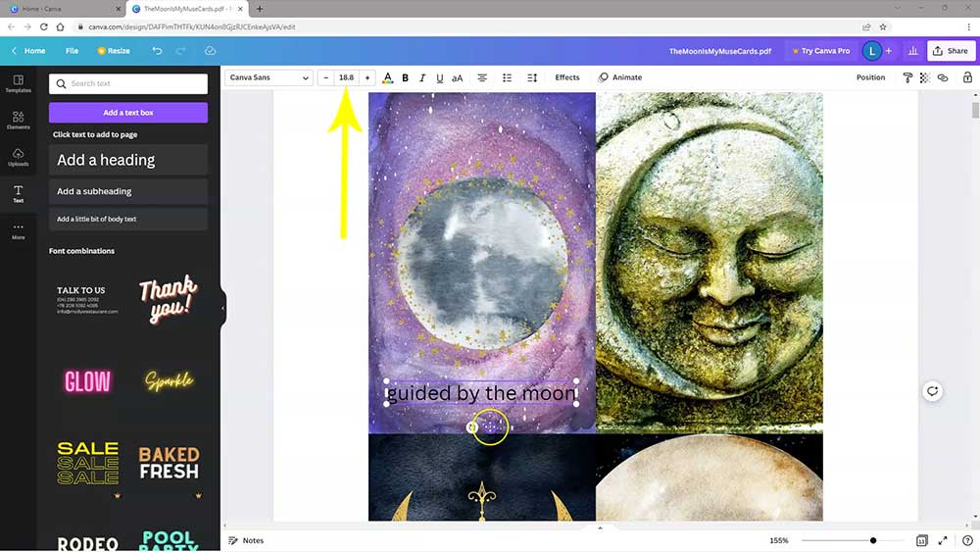Select the guided by the moon text
980x552 pixels.
click(481, 393)
